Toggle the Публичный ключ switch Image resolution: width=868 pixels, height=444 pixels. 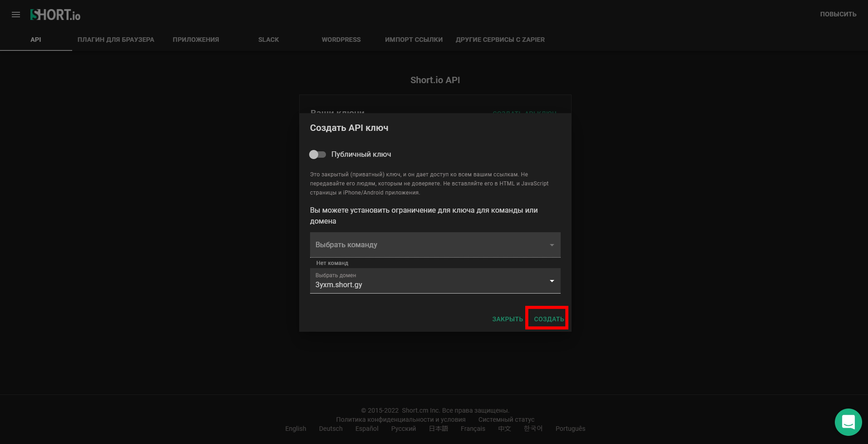click(x=318, y=155)
